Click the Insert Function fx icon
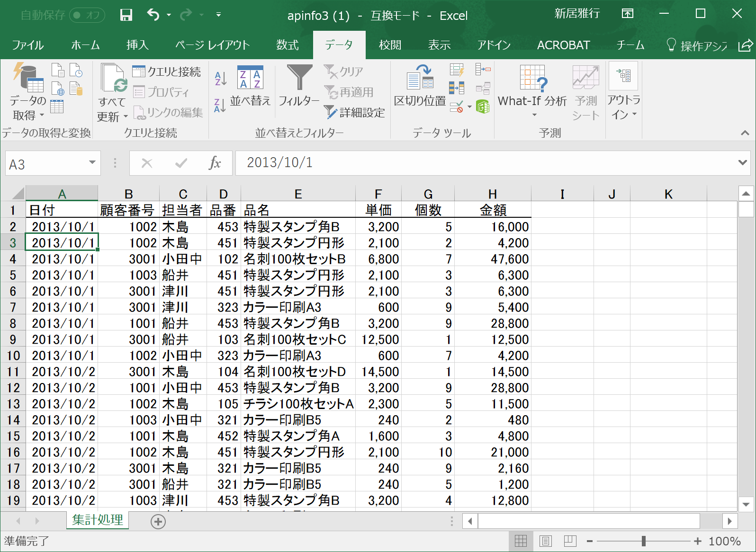 coord(215,163)
